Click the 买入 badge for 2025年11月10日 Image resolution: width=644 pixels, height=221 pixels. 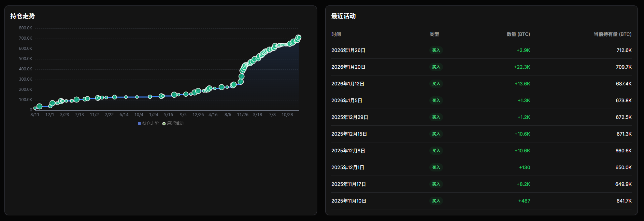pos(436,201)
